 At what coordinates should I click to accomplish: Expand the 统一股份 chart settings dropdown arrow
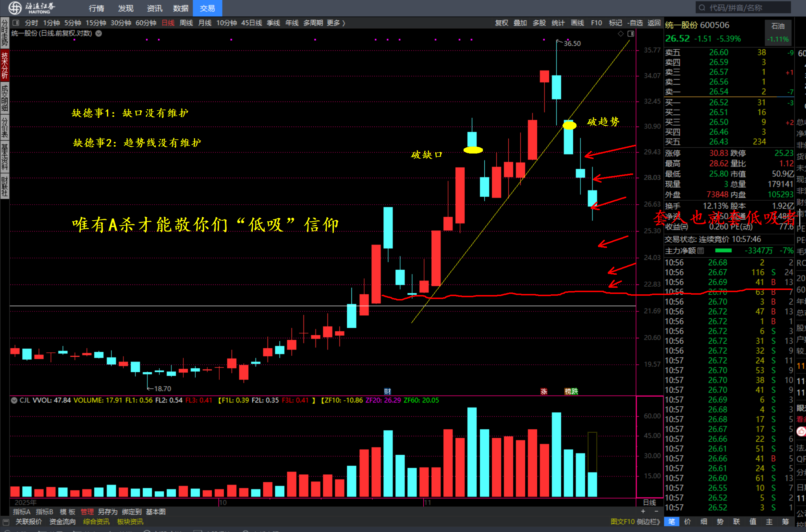[99, 33]
